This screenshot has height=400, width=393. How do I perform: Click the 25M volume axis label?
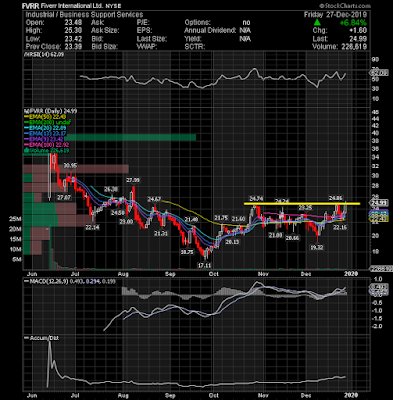click(15, 219)
